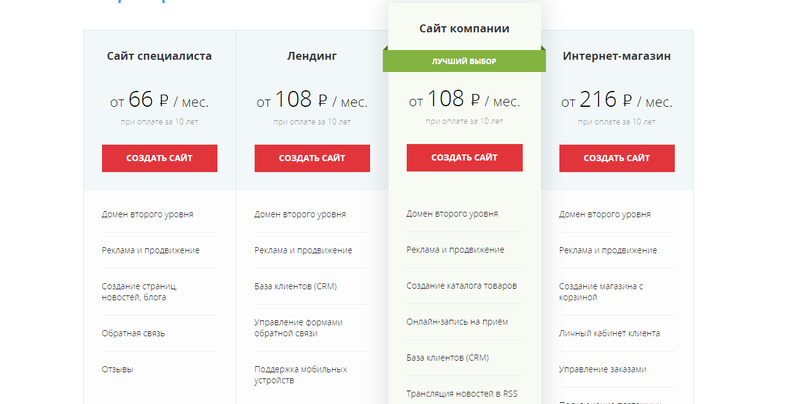Click 'Создание магазина с корзиной' feature

(601, 292)
